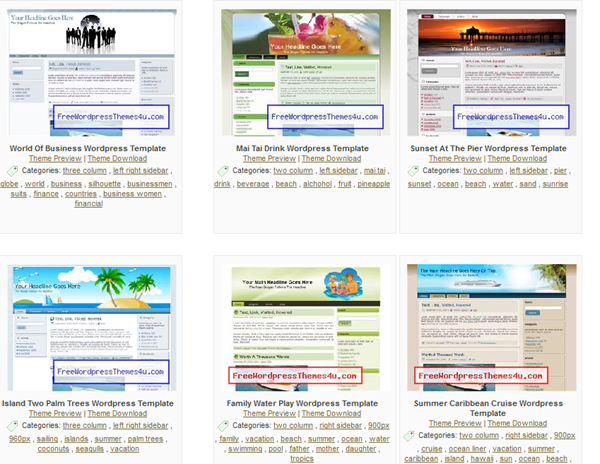Select the 'mother' category tag
This screenshot has width=600, height=464.
(x=328, y=449)
